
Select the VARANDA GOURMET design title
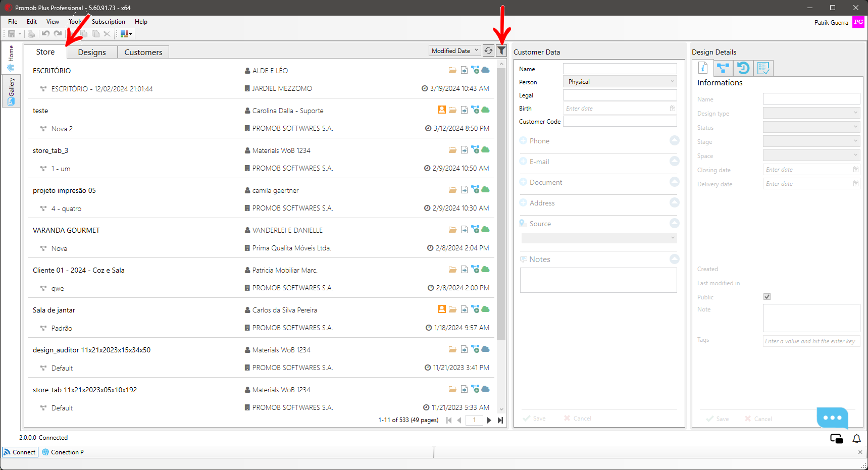coord(66,230)
